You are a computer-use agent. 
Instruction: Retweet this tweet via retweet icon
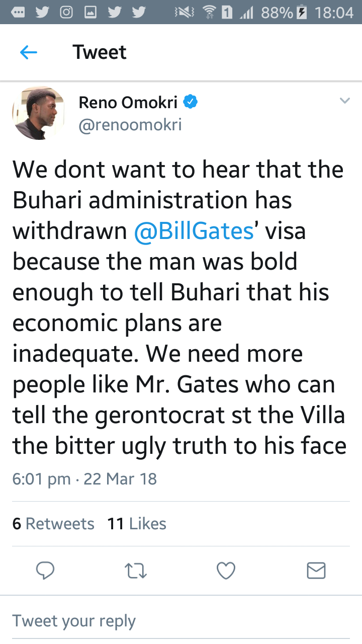(135, 570)
